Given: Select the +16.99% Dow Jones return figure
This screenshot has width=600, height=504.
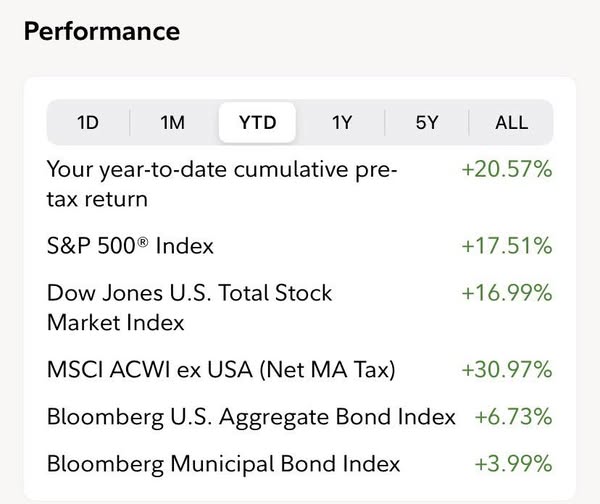Looking at the screenshot, I should click(506, 293).
